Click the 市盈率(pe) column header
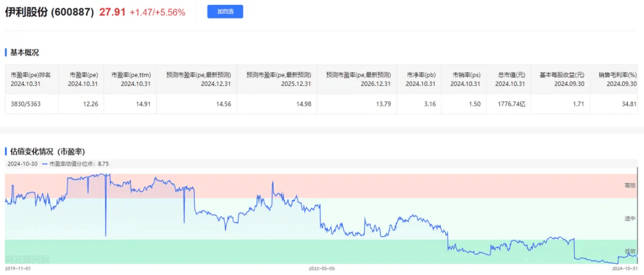 pos(81,79)
